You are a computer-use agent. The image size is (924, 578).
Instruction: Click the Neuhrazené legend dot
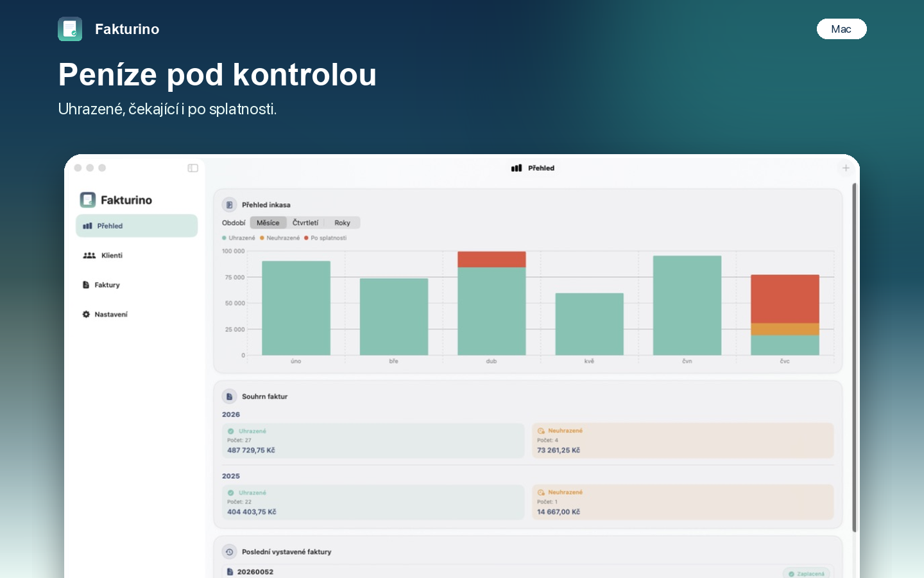262,238
